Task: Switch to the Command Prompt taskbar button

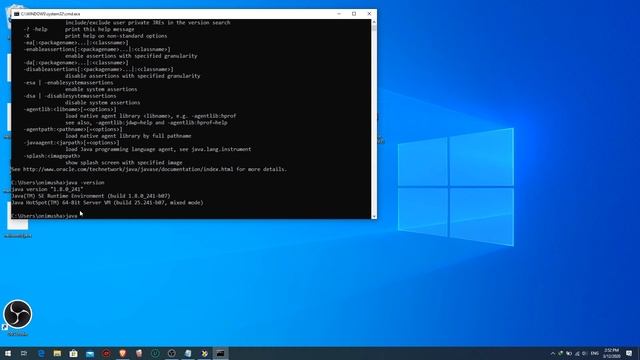Action: pyautogui.click(x=220, y=353)
